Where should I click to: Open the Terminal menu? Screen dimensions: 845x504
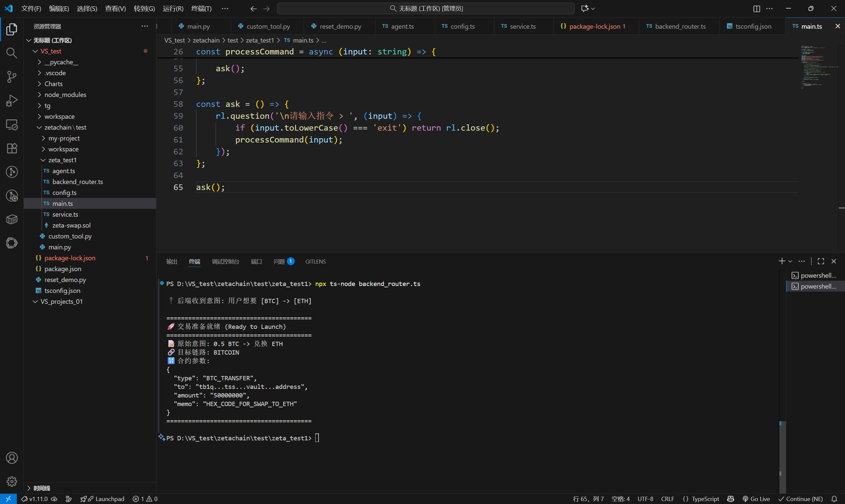pos(201,9)
